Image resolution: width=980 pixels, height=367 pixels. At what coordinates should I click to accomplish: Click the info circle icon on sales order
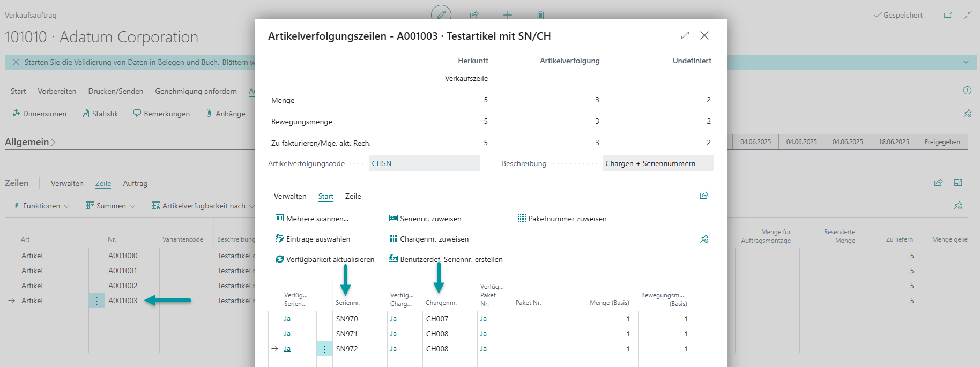click(967, 91)
